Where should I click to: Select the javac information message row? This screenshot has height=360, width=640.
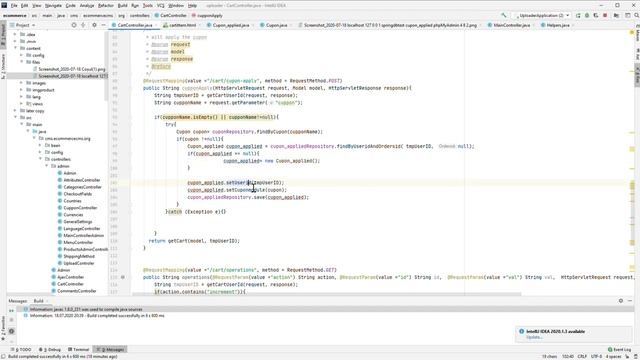click(x=325, y=309)
